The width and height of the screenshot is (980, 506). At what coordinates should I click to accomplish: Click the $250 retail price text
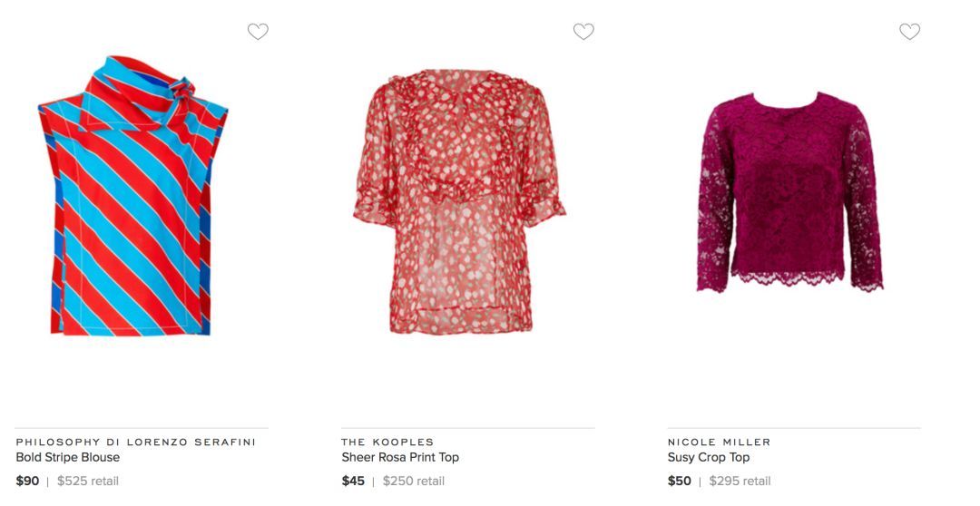pyautogui.click(x=414, y=481)
